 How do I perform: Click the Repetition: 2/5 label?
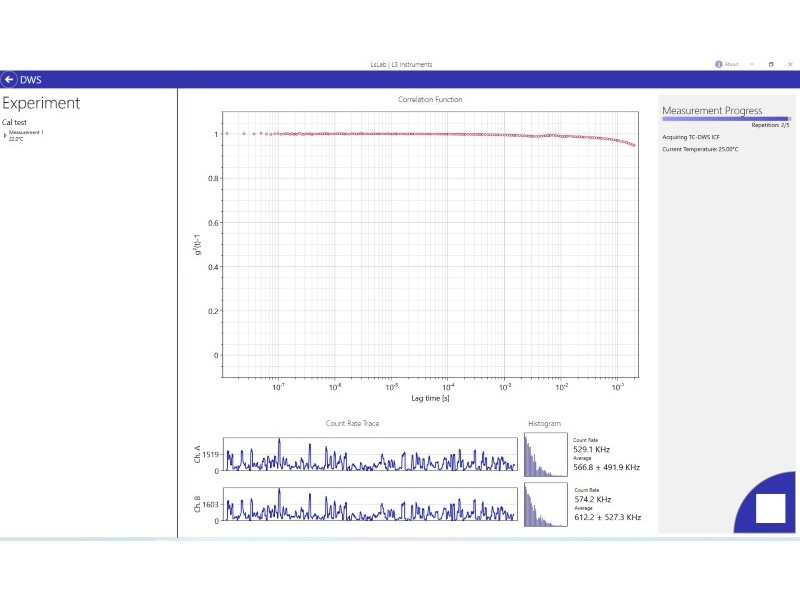tap(770, 125)
